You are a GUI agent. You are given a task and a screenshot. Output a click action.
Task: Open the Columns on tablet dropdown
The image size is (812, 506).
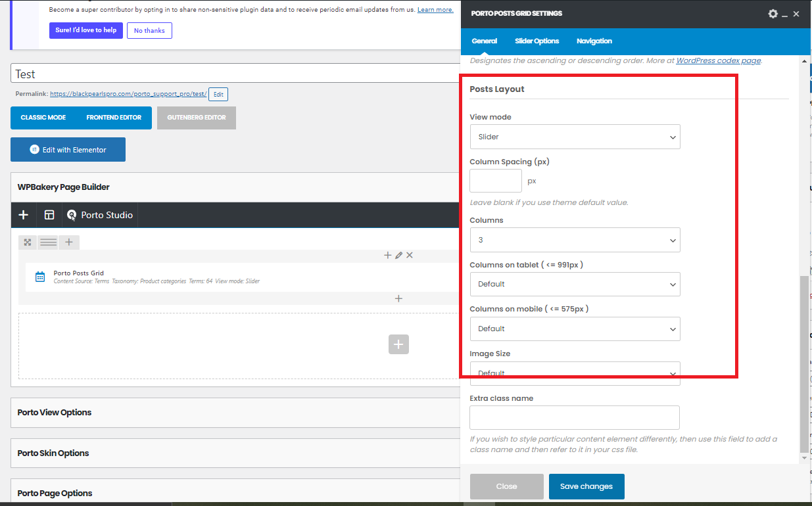(575, 284)
